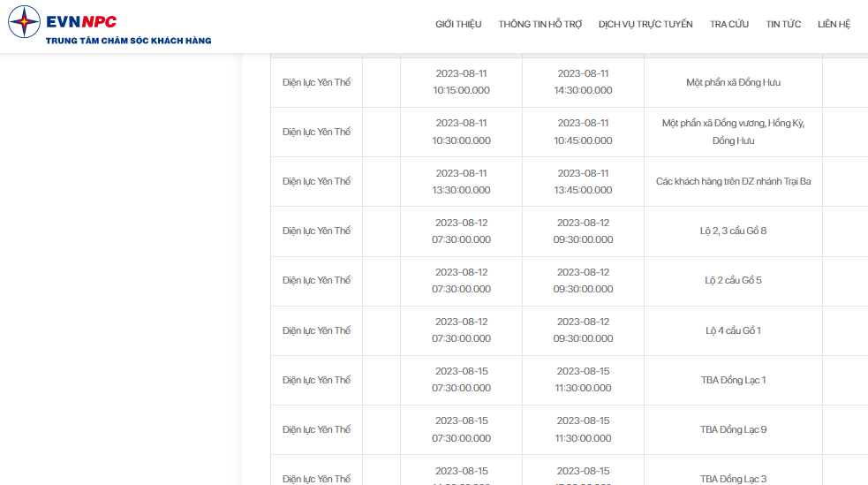Select the TBA Đồng Lạc 1 row
Screen dimensions: 868x485
pos(569,380)
